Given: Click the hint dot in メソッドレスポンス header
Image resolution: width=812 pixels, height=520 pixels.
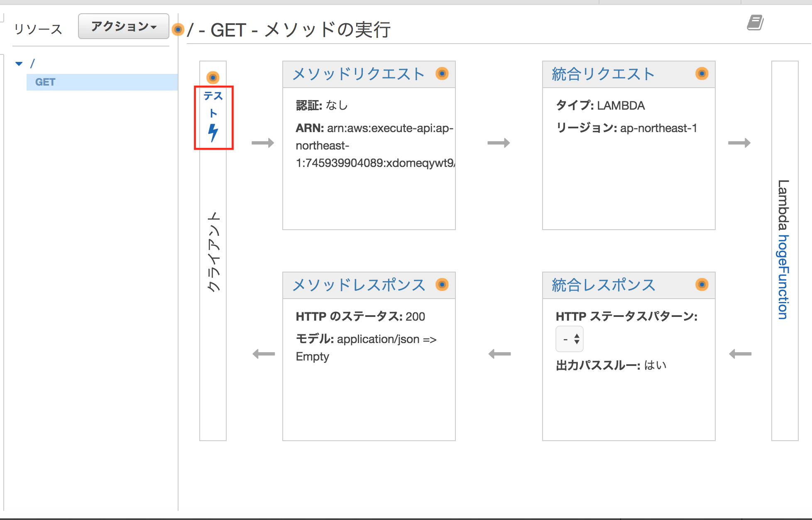Looking at the screenshot, I should click(x=442, y=285).
